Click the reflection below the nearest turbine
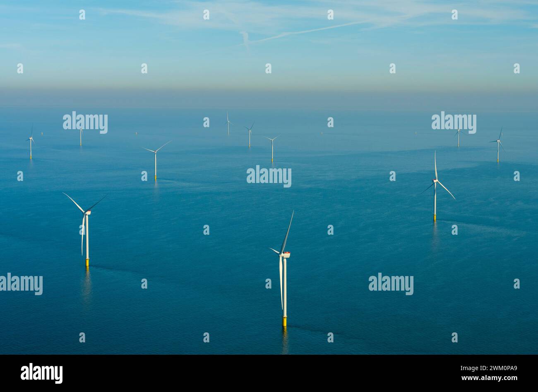The height and width of the screenshot is (392, 538). tap(285, 339)
